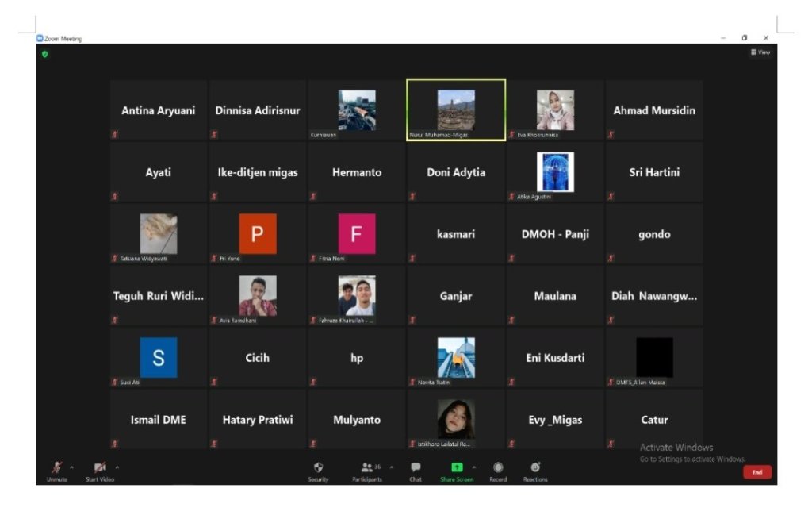This screenshot has width=812, height=519.
Task: Maximize the Zoom Meeting window
Action: pos(745,38)
